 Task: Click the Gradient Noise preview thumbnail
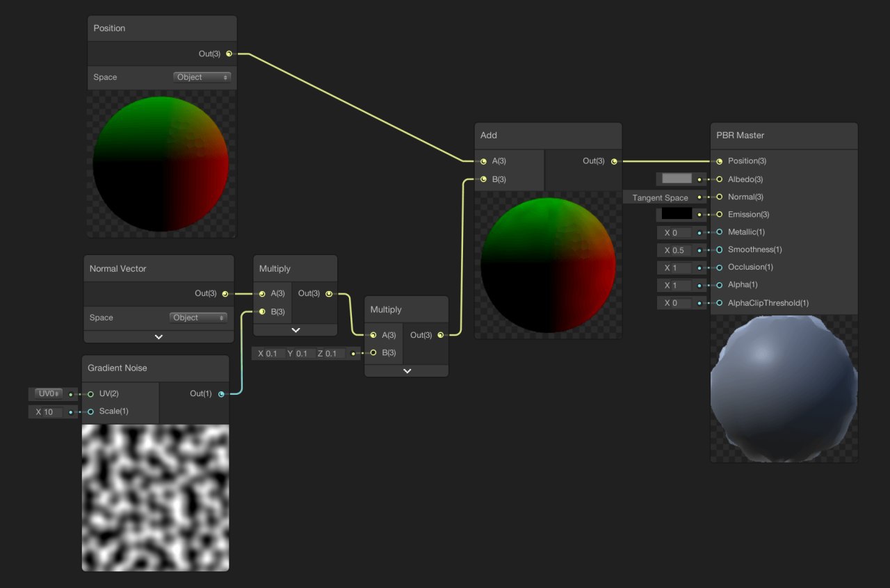pyautogui.click(x=156, y=498)
